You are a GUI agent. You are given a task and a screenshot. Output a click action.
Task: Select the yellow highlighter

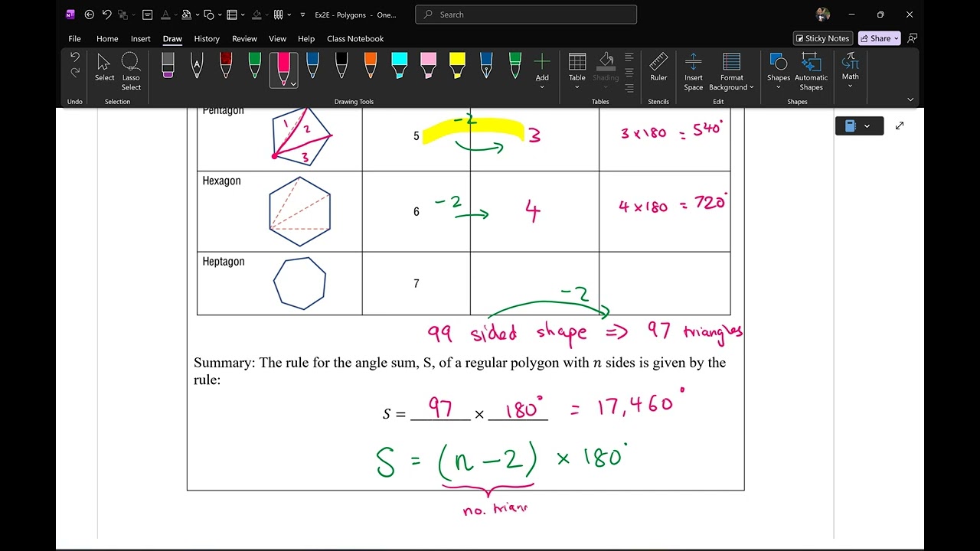click(457, 65)
